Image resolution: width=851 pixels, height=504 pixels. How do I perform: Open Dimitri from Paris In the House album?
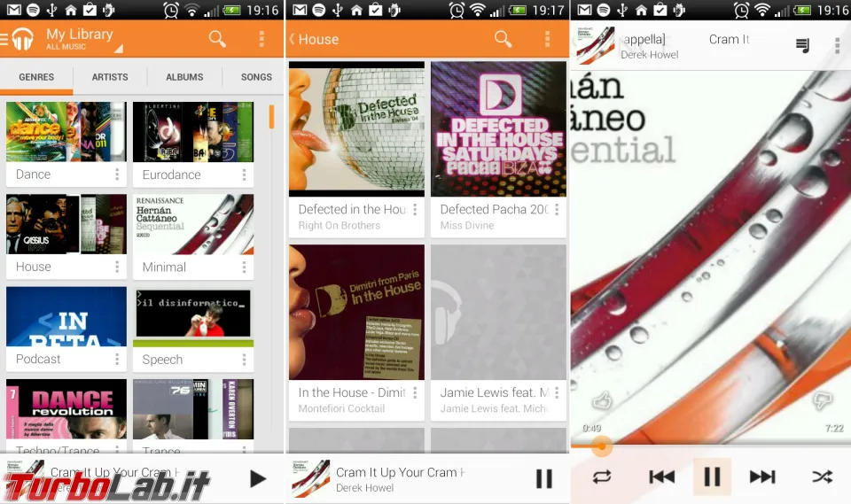click(356, 312)
